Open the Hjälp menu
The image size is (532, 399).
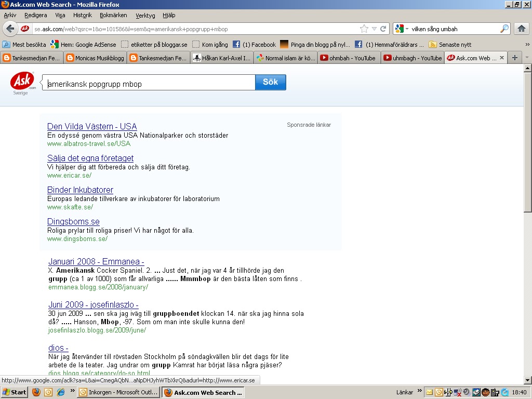coord(169,15)
